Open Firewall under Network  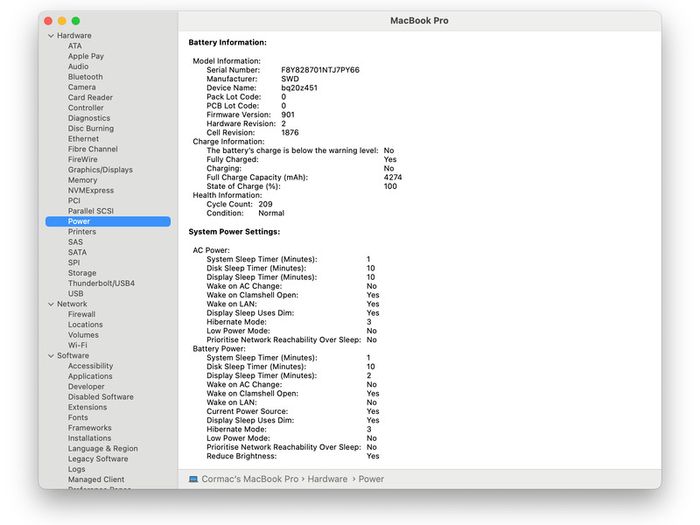coord(81,314)
